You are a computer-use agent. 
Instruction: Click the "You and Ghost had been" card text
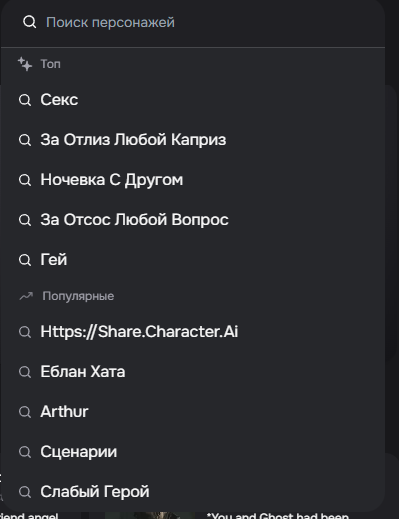pyautogui.click(x=277, y=515)
